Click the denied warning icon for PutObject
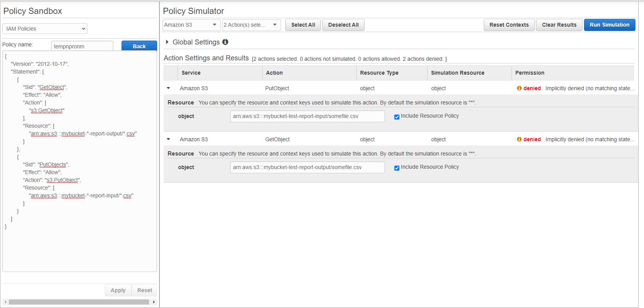This screenshot has height=308, width=644. 519,88
